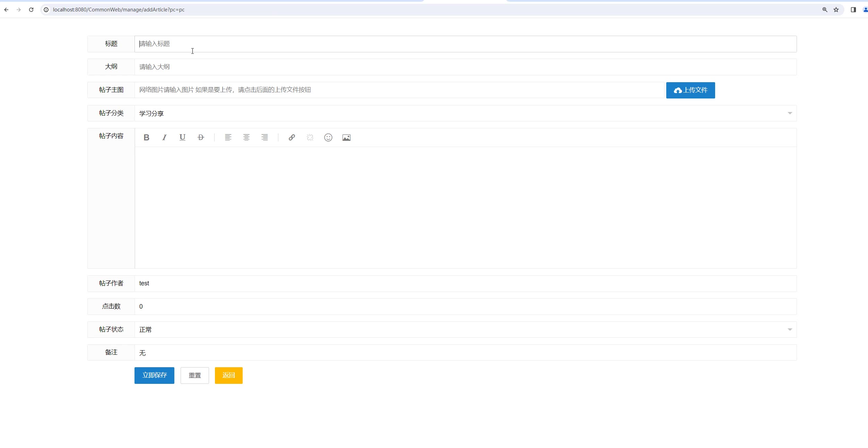Insert image via picture icon

point(346,138)
